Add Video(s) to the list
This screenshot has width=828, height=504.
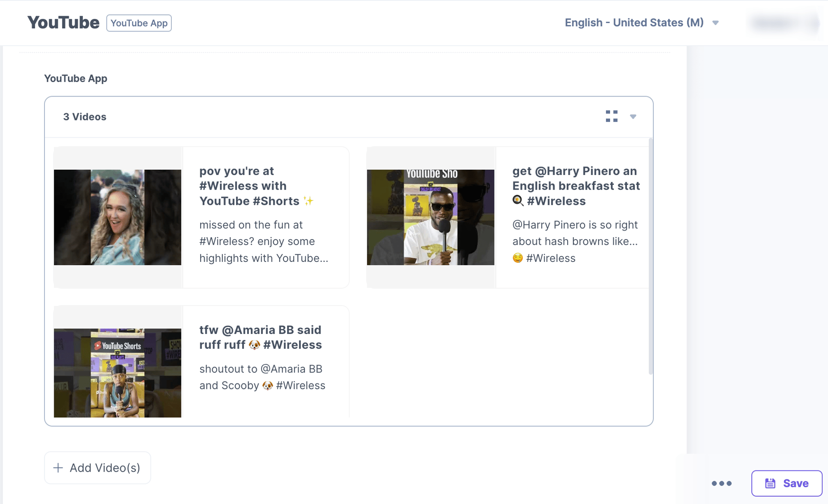pos(97,468)
